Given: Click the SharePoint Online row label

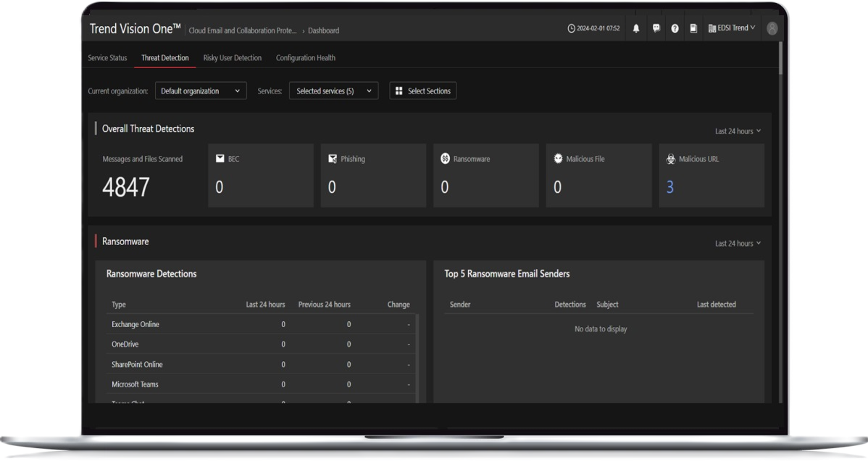Looking at the screenshot, I should [137, 365].
